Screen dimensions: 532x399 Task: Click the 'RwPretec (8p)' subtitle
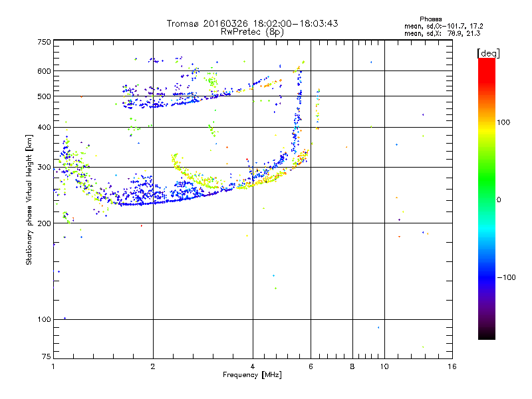click(x=252, y=32)
